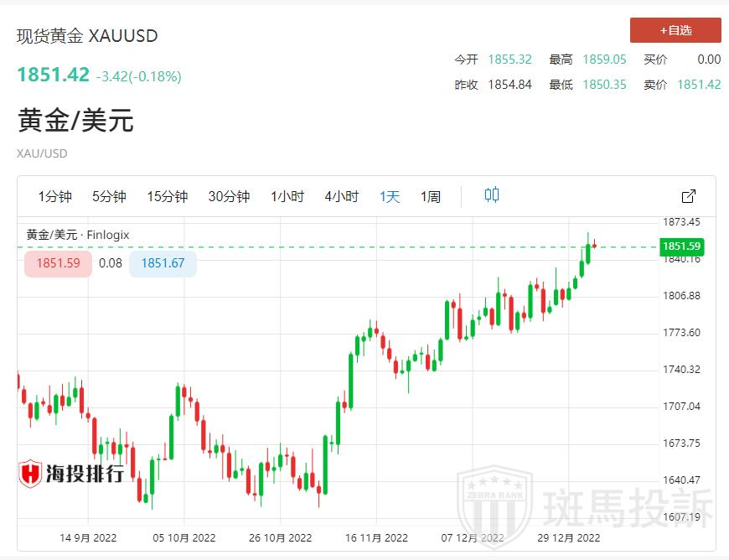
Task: Click the red 1851.59 sell price box
Action: coord(58,263)
